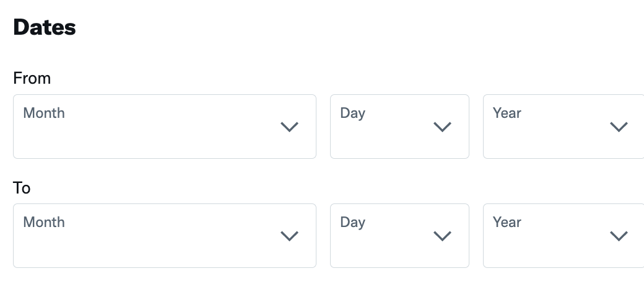Screen dimensions: 644x294
Task: Click the chevron arrow in To Month
Action: [290, 236]
